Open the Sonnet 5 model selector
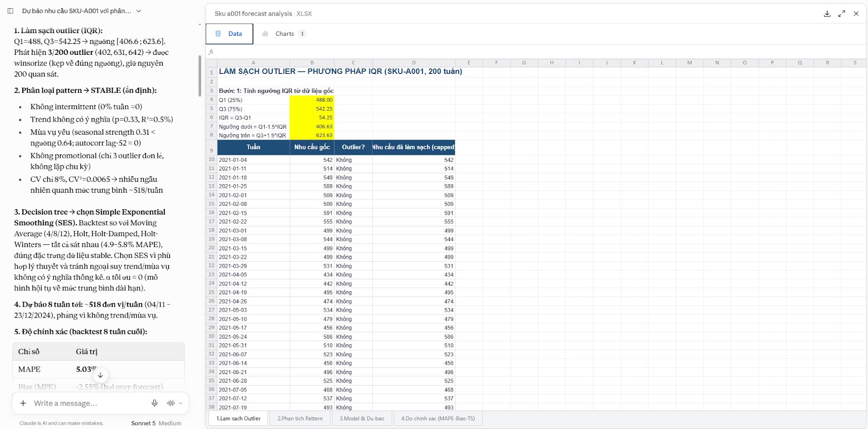This screenshot has width=868, height=429. point(156,423)
